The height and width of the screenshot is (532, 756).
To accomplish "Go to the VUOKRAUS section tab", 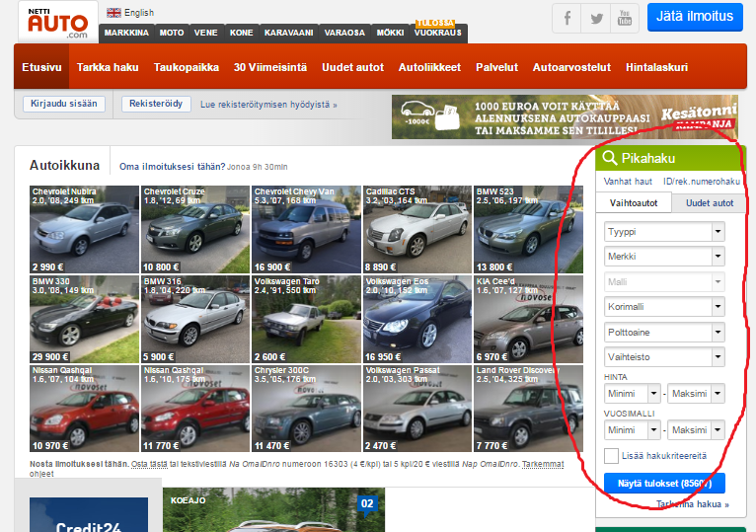I will [438, 33].
